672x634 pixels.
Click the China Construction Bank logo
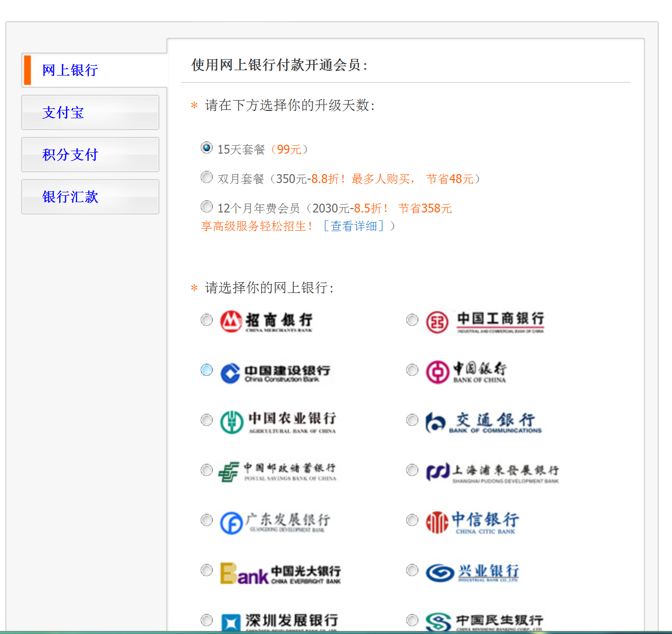pyautogui.click(x=275, y=373)
